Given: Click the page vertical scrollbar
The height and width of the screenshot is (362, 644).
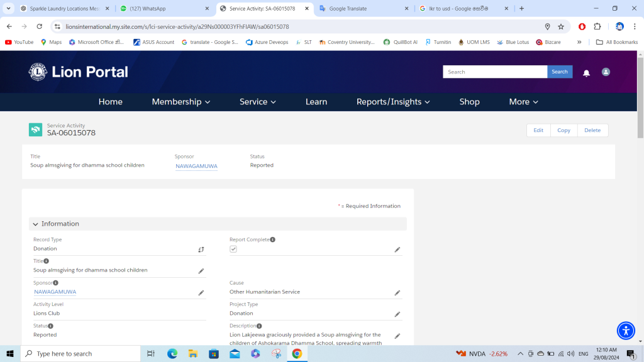Looking at the screenshot, I should coord(640,97).
